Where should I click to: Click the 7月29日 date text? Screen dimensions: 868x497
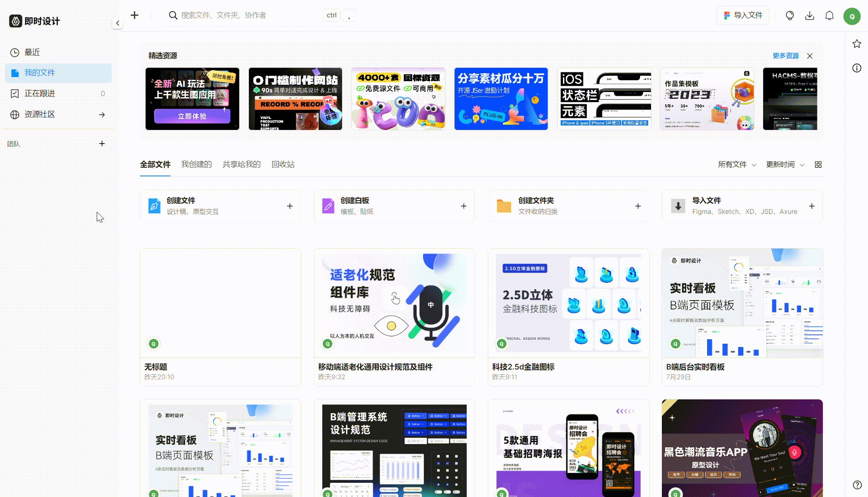point(678,377)
